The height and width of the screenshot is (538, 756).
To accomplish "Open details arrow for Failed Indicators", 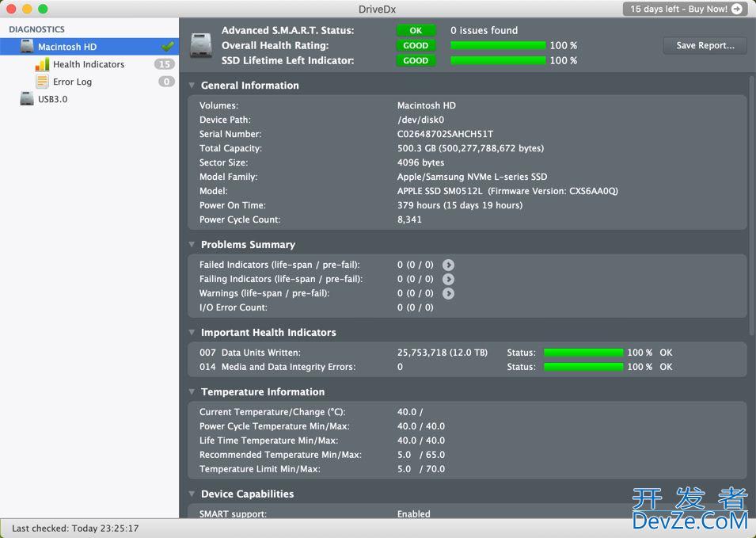I will tap(448, 265).
